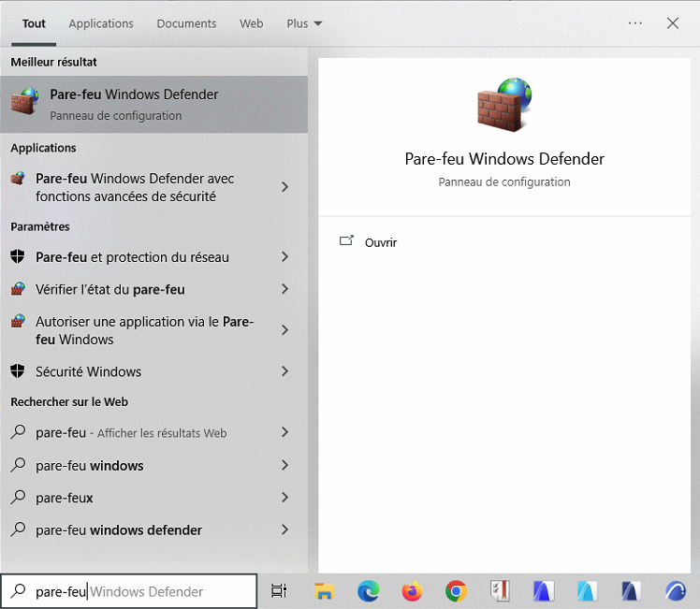Launch Microsoft Edge from the taskbar
700x609 pixels.
pyautogui.click(x=368, y=591)
